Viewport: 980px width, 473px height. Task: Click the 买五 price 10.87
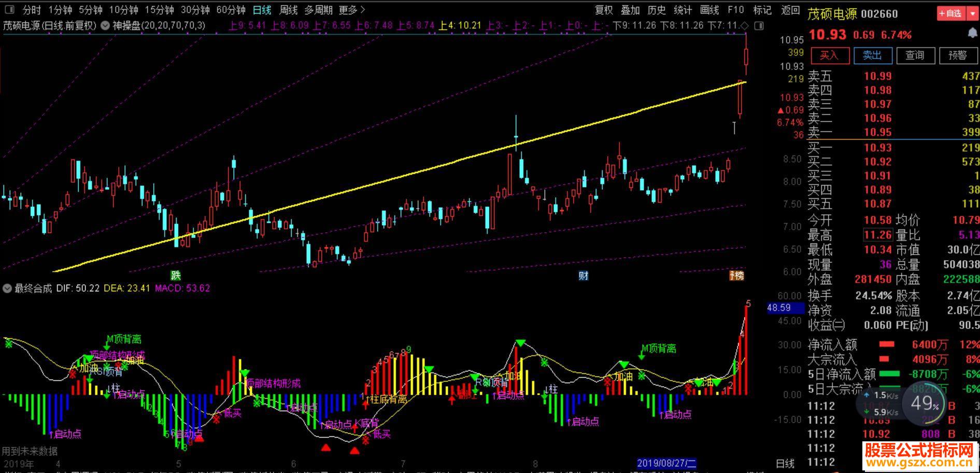point(877,204)
